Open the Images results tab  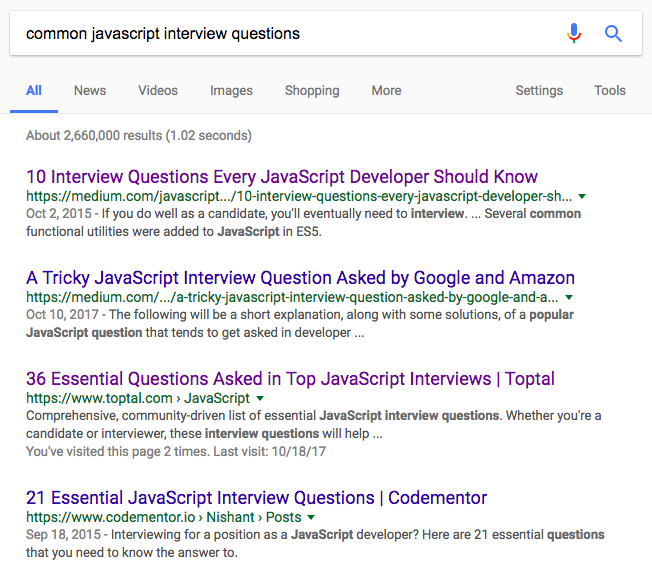point(231,90)
